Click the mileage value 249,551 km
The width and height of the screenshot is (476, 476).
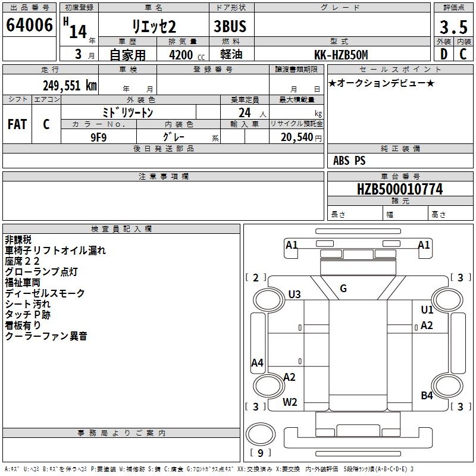[x=70, y=85]
